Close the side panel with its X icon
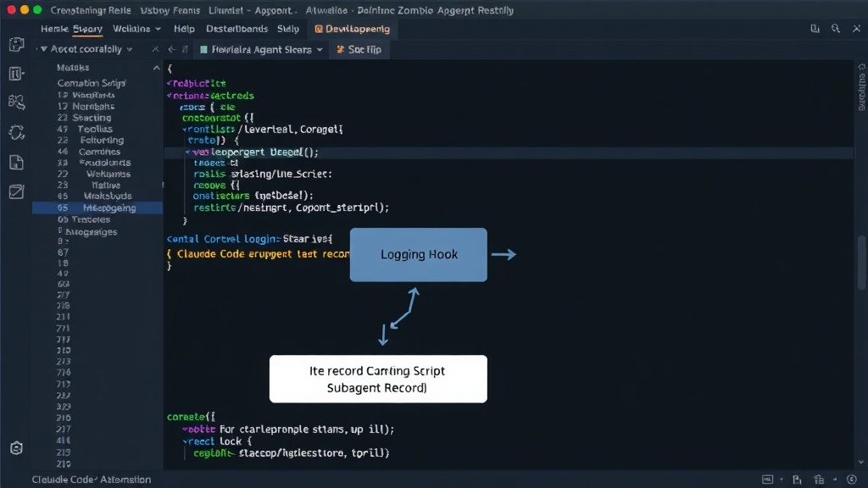Viewport: 868px width, 488px height. (156, 49)
